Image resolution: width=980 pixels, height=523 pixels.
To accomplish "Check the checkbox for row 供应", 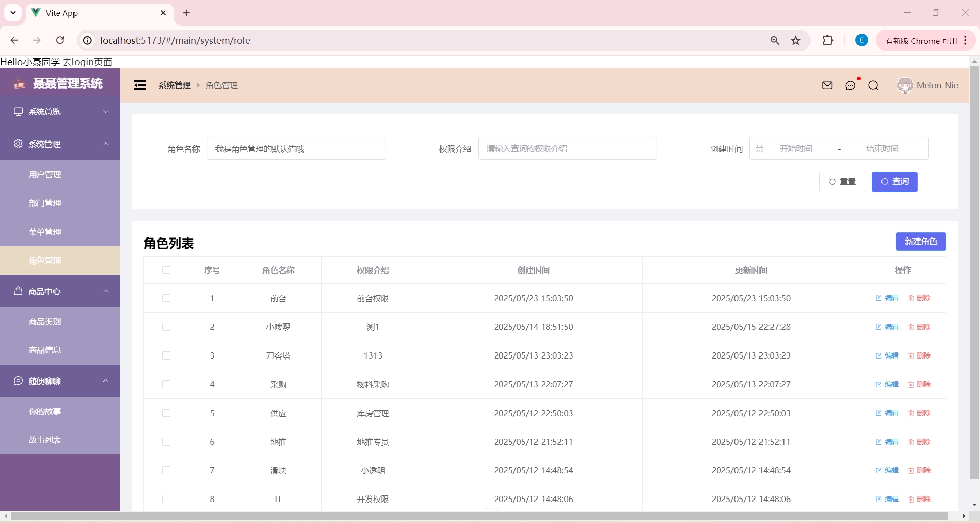I will click(166, 413).
